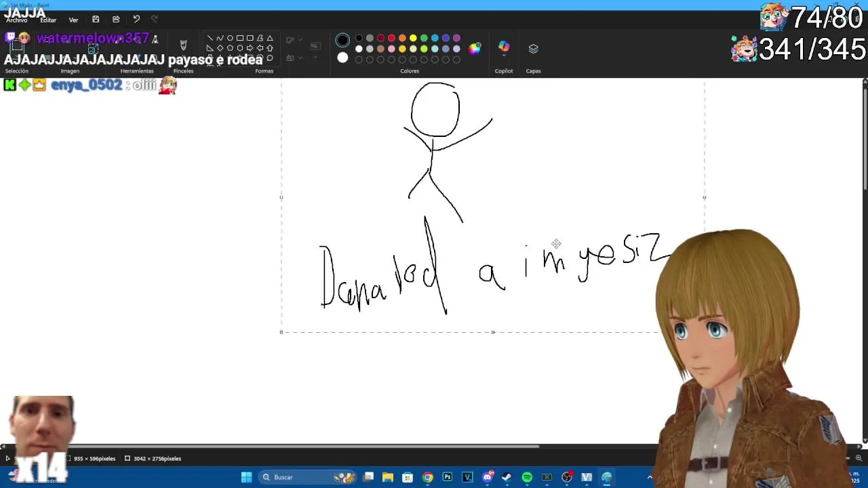
Task: Pick the red palette color
Action: (391, 38)
